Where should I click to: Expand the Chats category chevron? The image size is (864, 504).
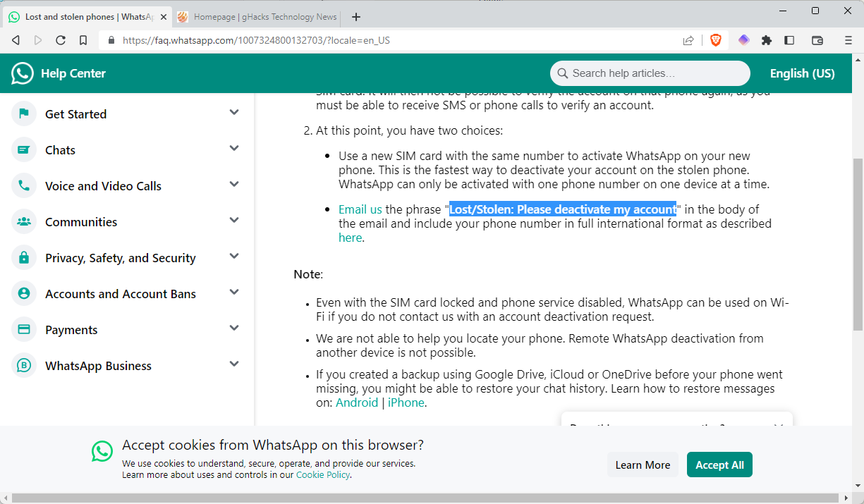tap(234, 149)
